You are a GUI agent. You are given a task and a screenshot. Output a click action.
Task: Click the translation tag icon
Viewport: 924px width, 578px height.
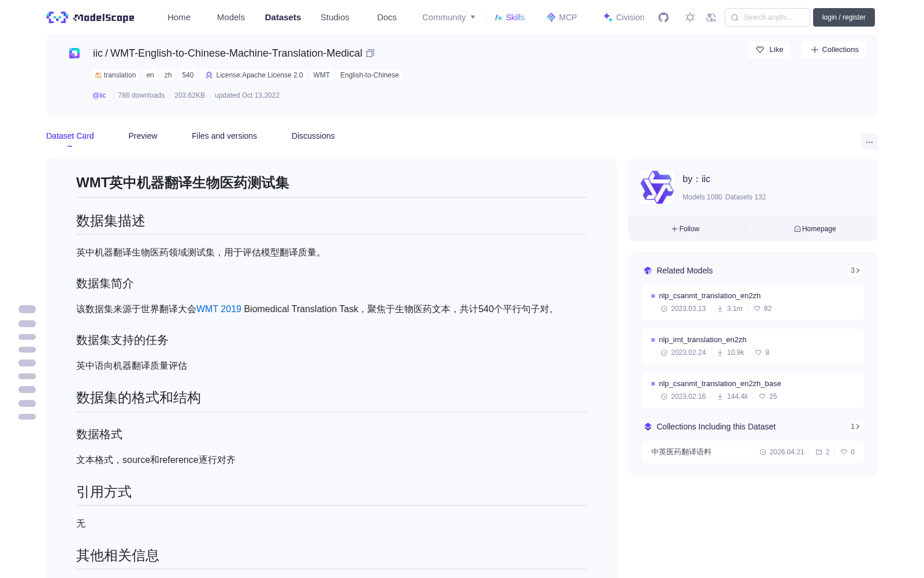point(98,75)
